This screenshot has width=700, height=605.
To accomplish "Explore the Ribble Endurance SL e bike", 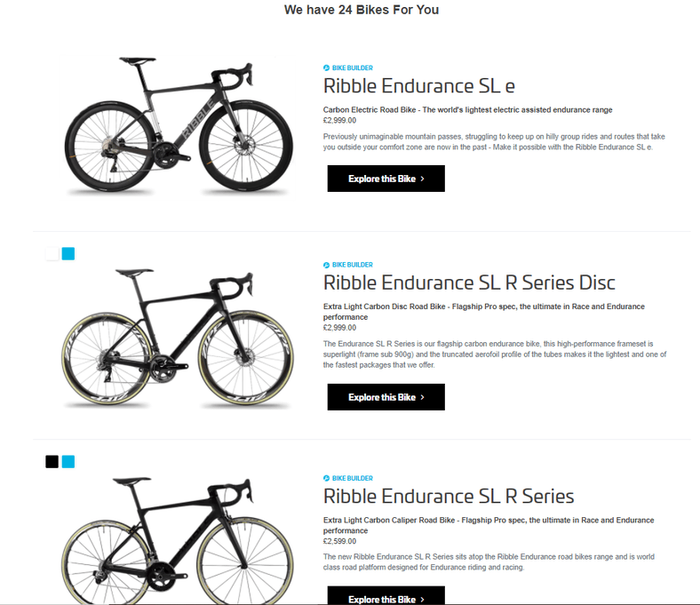I will point(386,179).
